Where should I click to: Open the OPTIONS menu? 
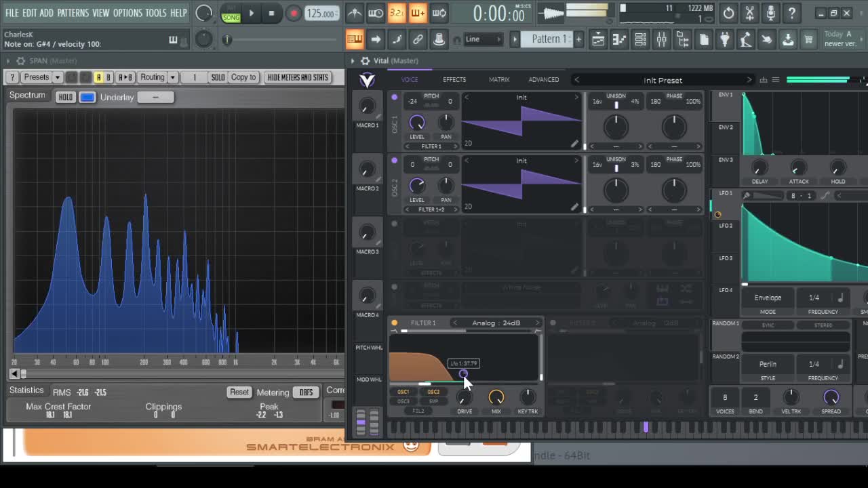point(127,13)
